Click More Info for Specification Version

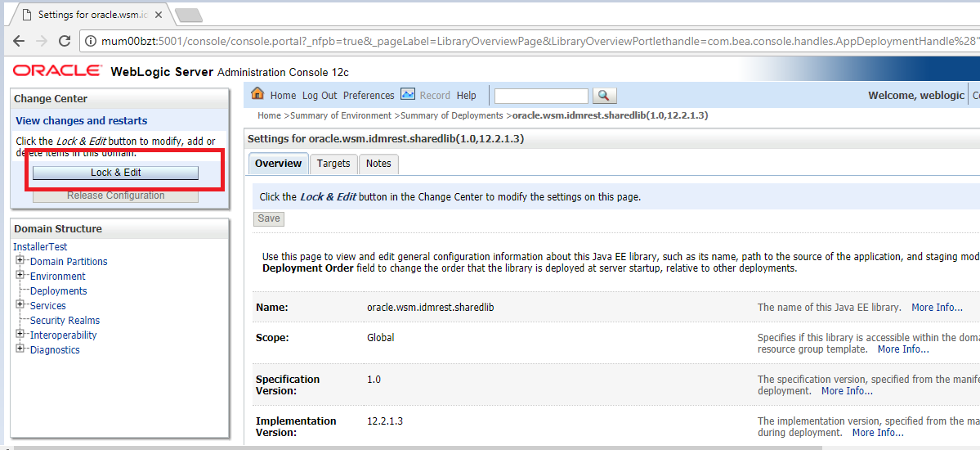tap(847, 391)
